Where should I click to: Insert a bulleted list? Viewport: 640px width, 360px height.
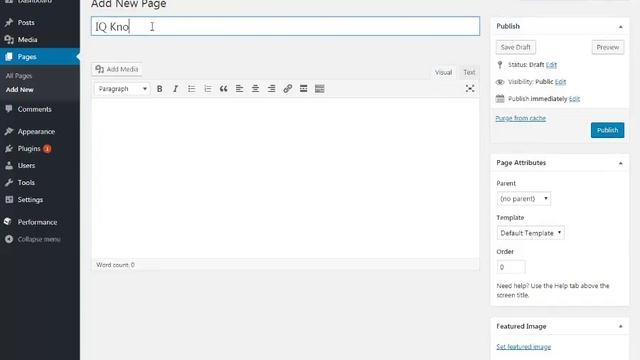point(191,89)
